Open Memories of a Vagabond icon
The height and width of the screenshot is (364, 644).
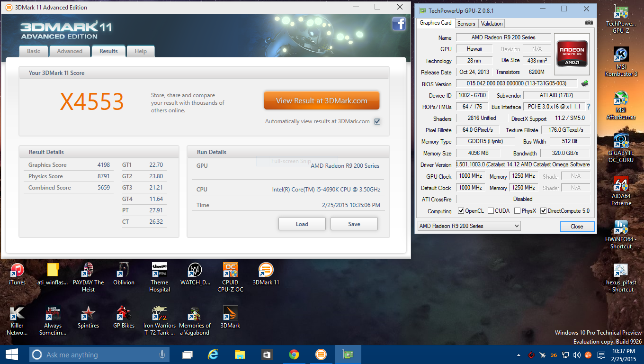pos(195,320)
